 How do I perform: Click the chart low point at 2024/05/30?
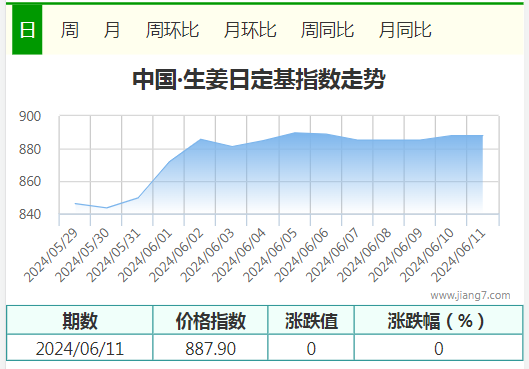tap(107, 208)
